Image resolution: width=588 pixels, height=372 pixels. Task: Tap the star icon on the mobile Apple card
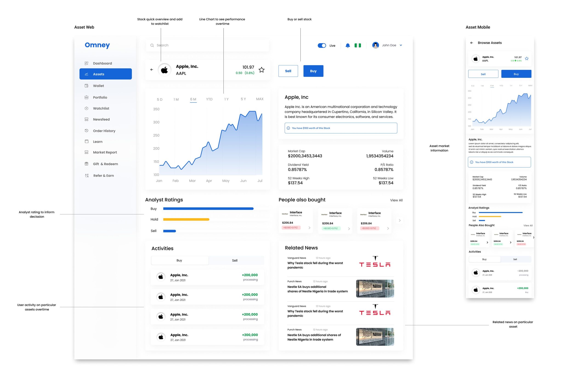527,59
